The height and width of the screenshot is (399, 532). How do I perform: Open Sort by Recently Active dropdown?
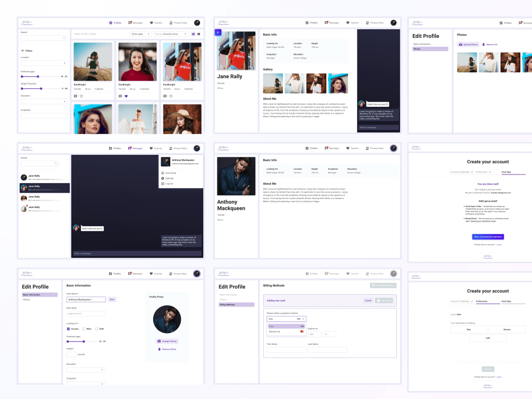coord(171,34)
